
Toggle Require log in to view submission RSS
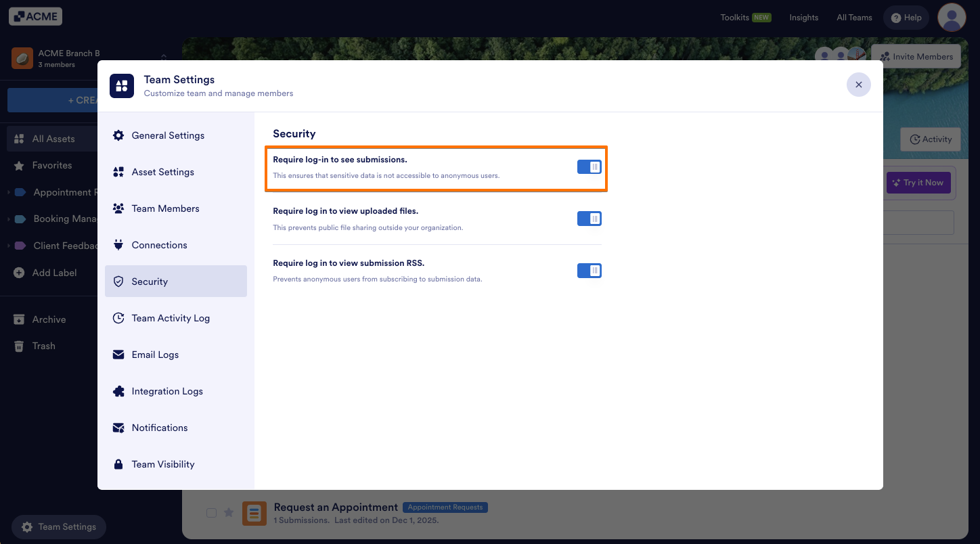pyautogui.click(x=589, y=271)
